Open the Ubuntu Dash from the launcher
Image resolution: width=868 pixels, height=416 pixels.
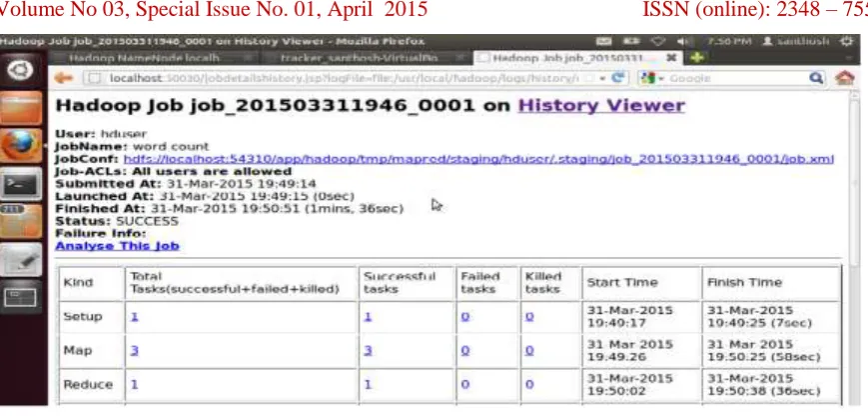pos(21,70)
